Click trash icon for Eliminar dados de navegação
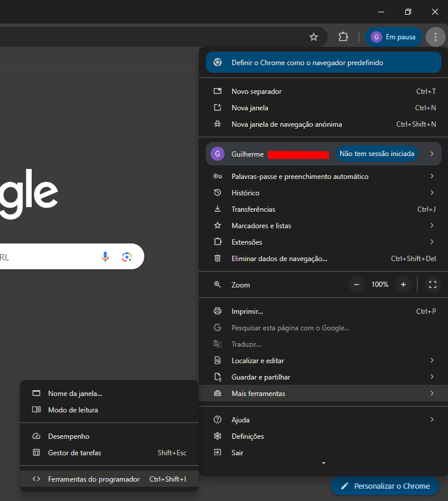Viewport: 448px width, 501px height. click(x=218, y=258)
